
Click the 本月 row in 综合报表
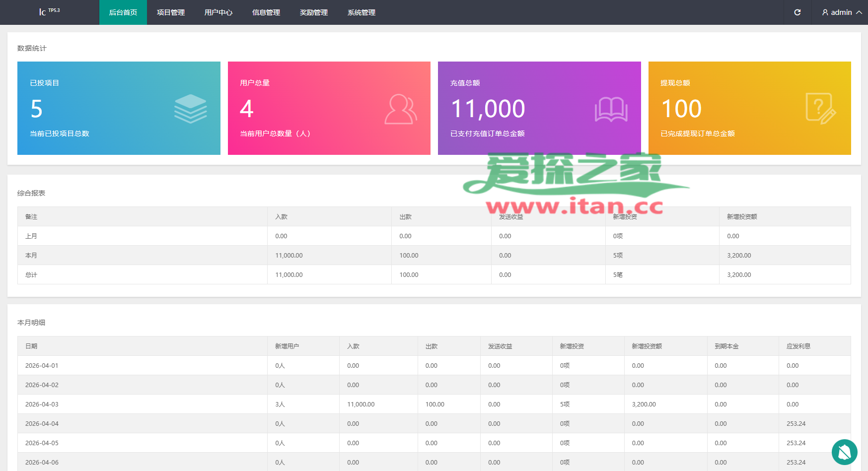(31, 256)
